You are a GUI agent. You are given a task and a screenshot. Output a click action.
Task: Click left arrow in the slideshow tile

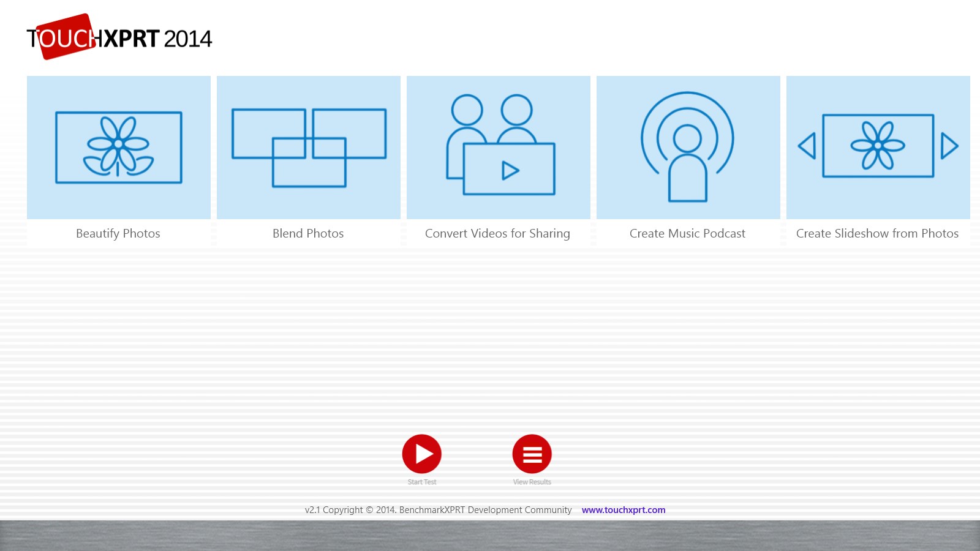pyautogui.click(x=807, y=146)
